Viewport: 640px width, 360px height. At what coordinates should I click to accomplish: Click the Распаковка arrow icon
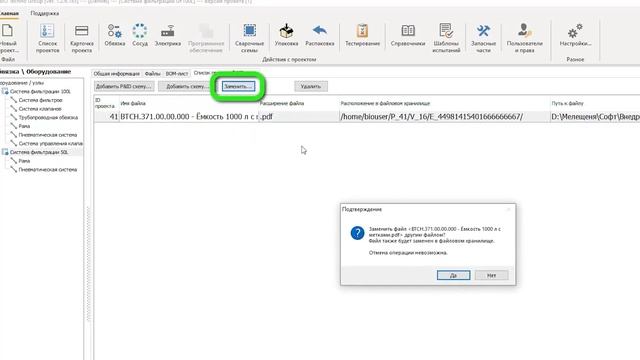coord(320,35)
